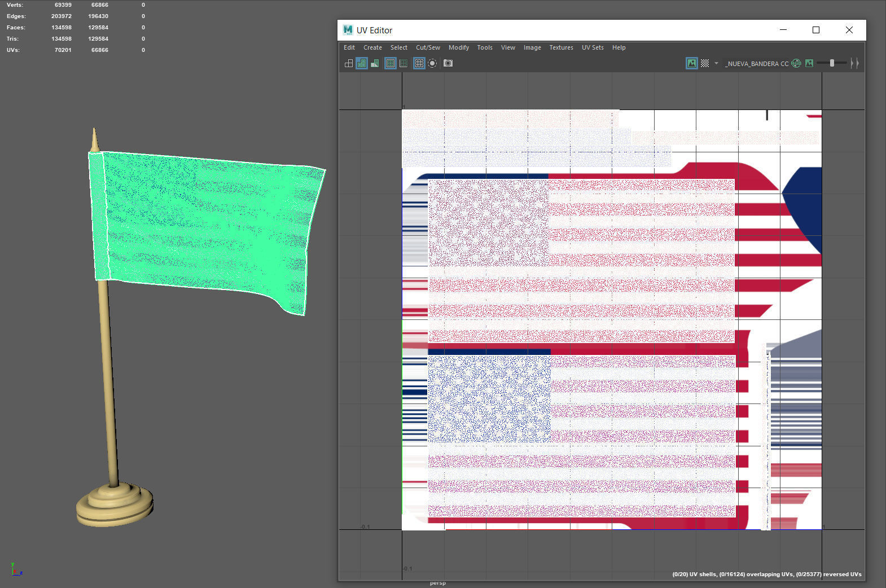Click the Verts label in heads-up display

pos(15,5)
